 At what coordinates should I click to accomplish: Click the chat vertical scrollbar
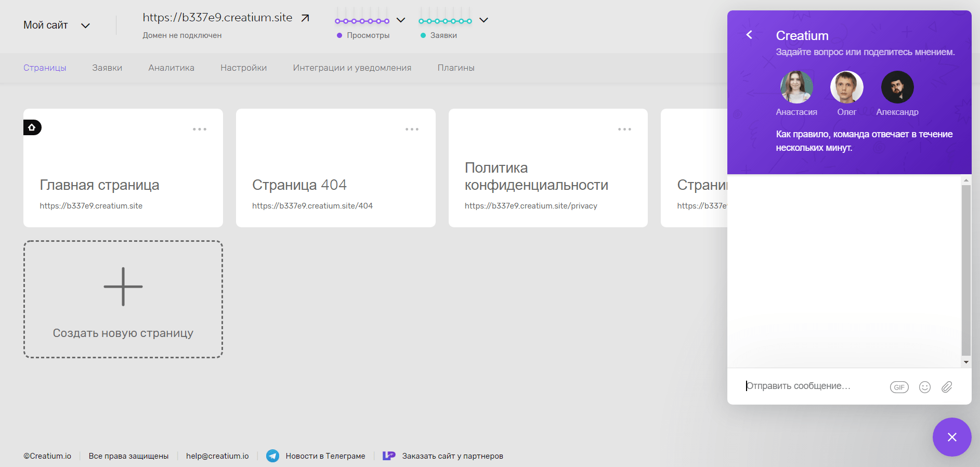[x=966, y=270]
